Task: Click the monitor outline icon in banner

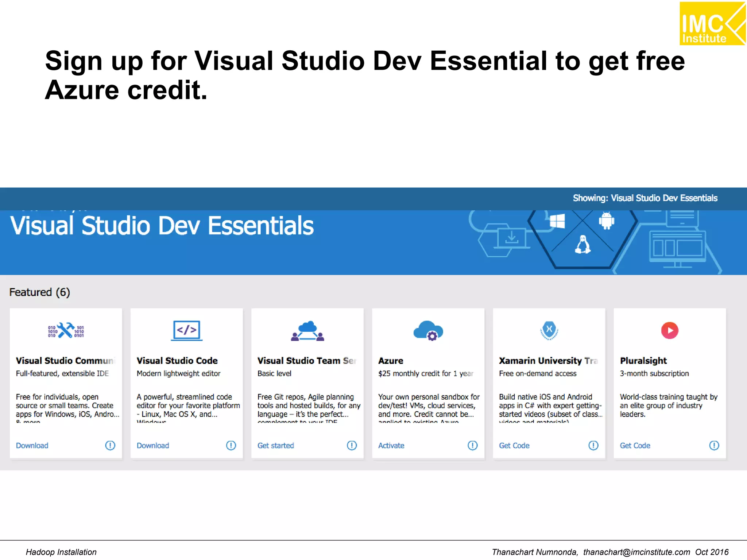Action: pyautogui.click(x=677, y=250)
